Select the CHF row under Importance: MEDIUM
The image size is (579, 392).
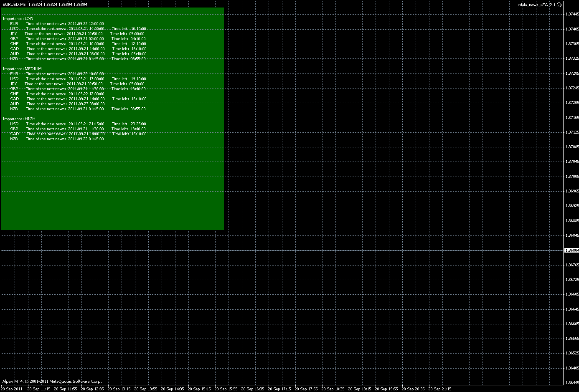(57, 94)
